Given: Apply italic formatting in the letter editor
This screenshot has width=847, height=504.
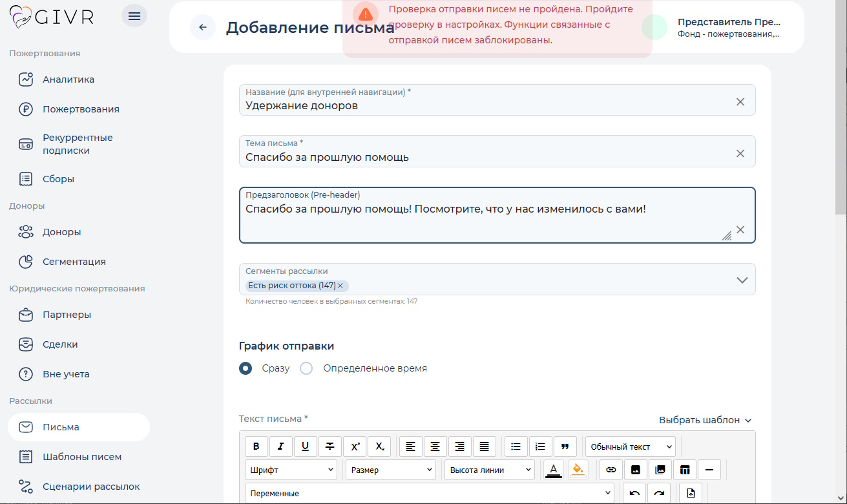Looking at the screenshot, I should click(281, 446).
